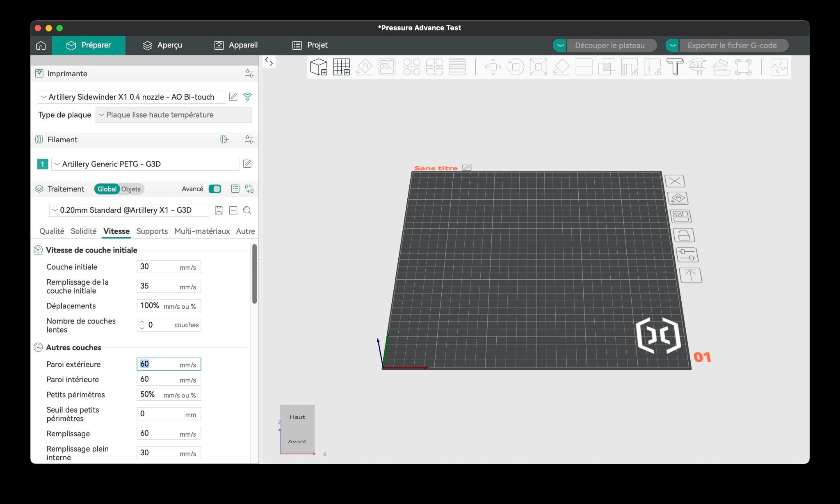Viewport: 840px width, 504px height.
Task: Click Arrange objects beside the plate
Action: click(681, 216)
